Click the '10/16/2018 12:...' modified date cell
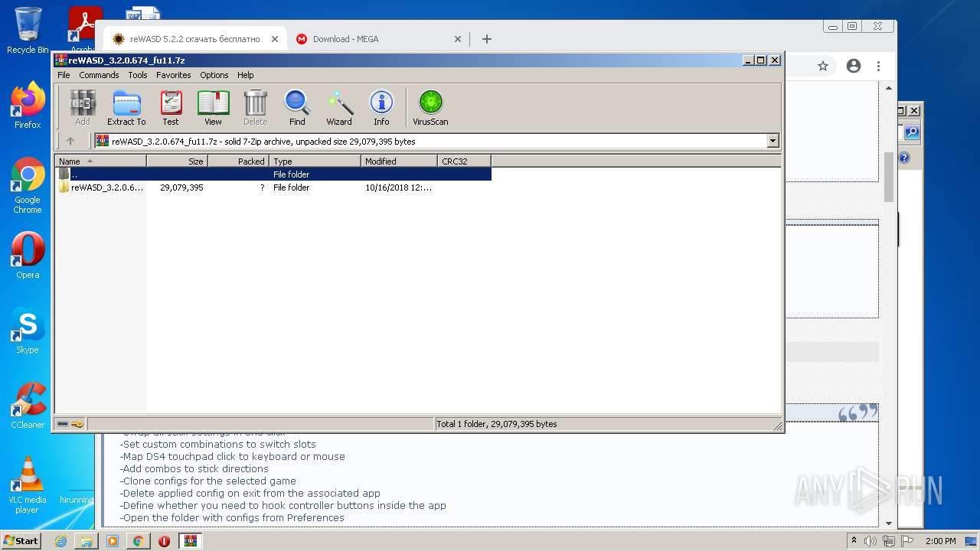The width and height of the screenshot is (980, 551). 398,187
